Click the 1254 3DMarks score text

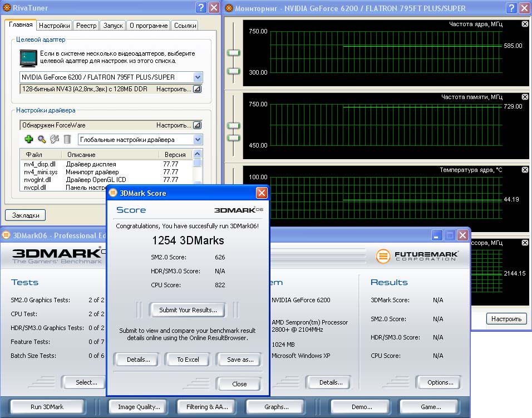click(188, 240)
